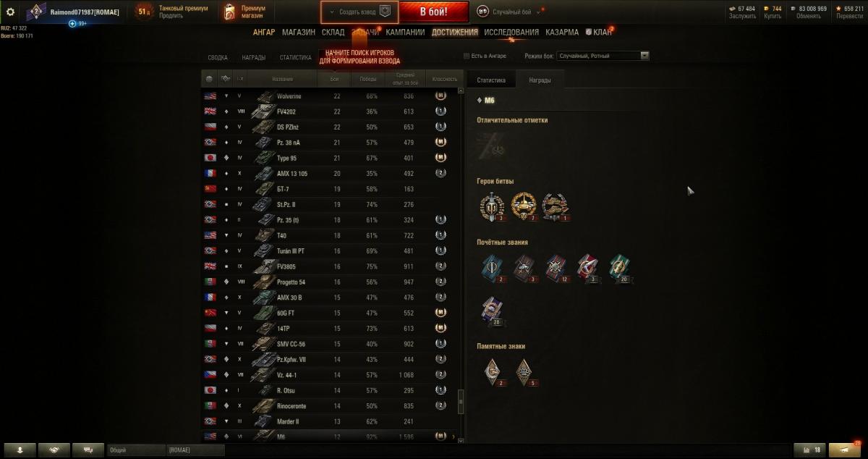868x459 pixels.
Task: Open the settings gear menu
Action: 10,12
